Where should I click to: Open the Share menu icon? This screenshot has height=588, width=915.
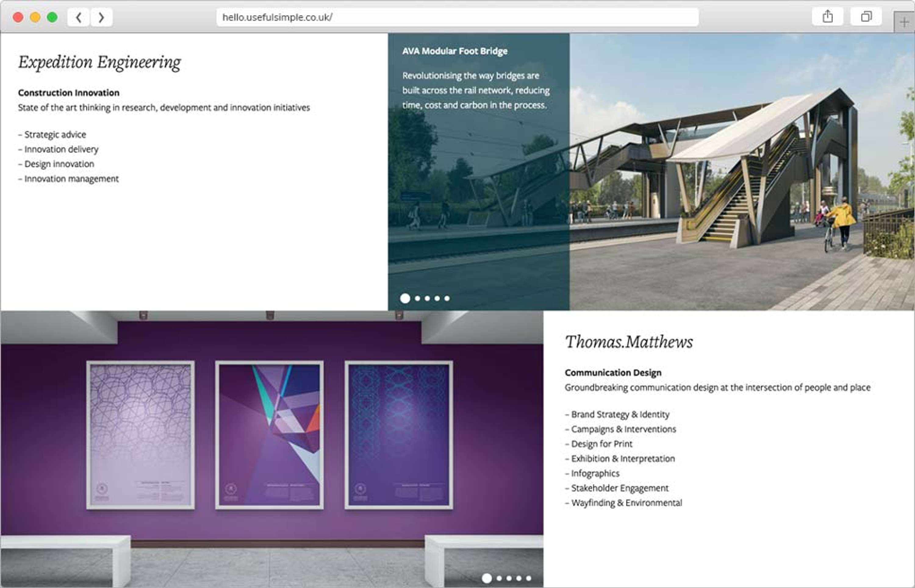click(x=827, y=16)
